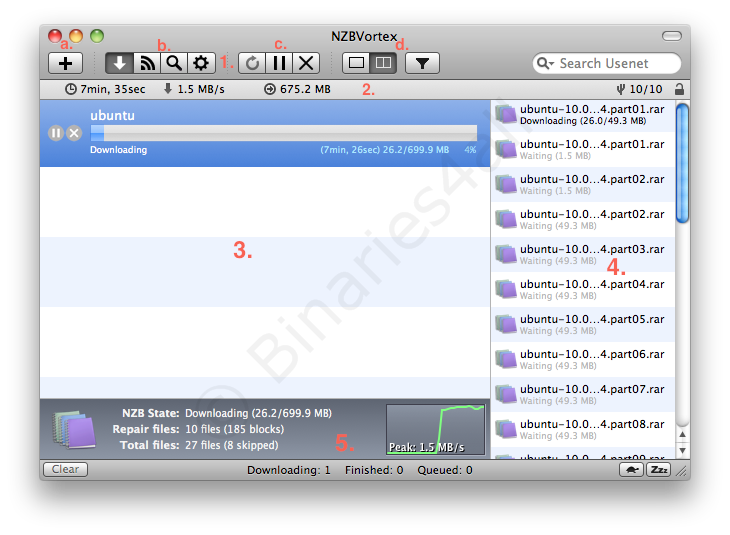The image size is (730, 535).
Task: Click the Downloading: 1 status text
Action: [x=289, y=470]
